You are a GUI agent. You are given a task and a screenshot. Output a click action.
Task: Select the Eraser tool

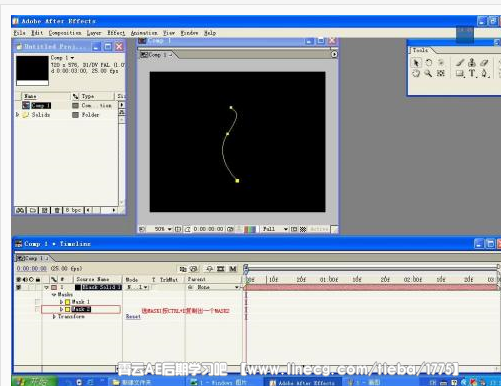pos(484,62)
